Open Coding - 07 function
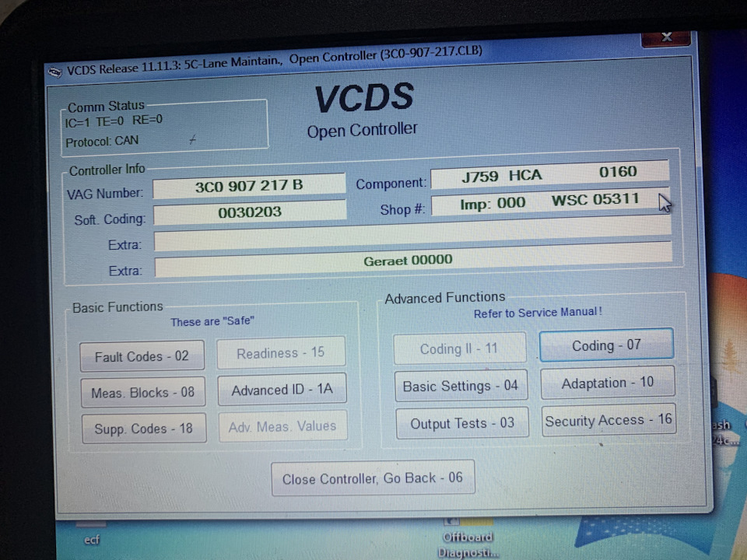 [606, 345]
